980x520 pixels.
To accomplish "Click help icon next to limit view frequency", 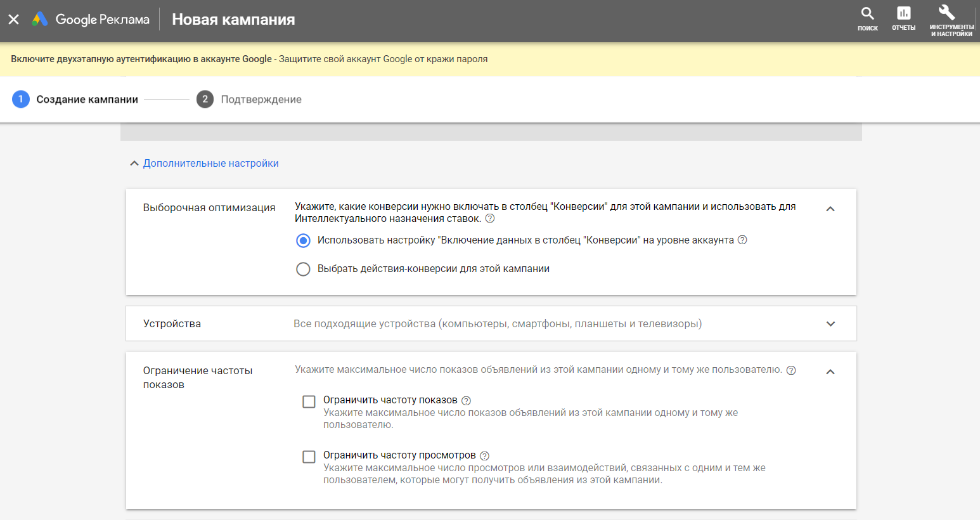I will (484, 456).
